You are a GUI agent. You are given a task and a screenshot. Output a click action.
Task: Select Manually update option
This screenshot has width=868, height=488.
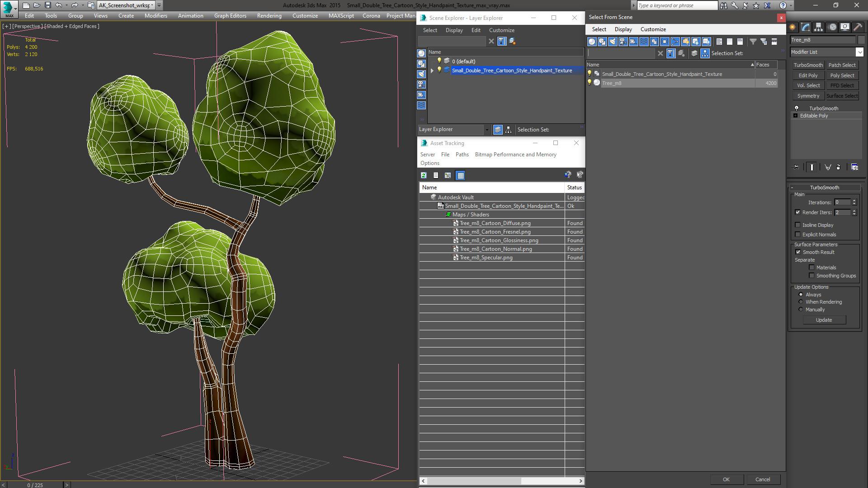(x=801, y=310)
